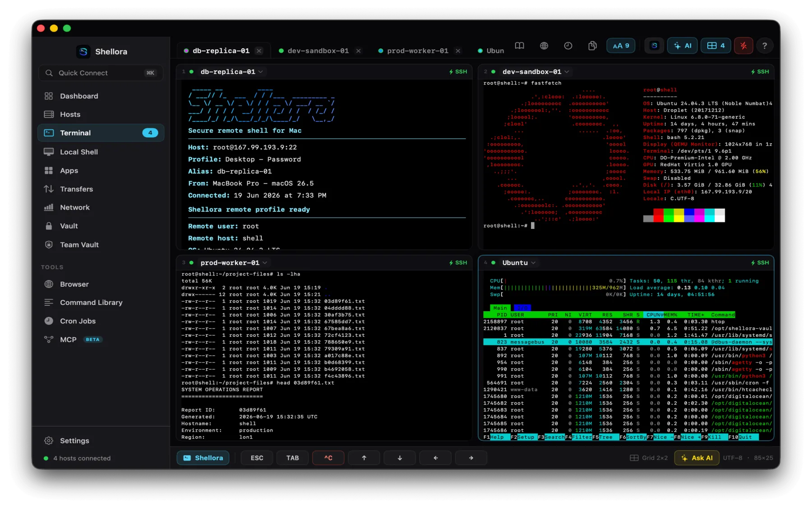Click the Settings gear icon
Viewport: 812px width, 508px height.
[49, 441]
